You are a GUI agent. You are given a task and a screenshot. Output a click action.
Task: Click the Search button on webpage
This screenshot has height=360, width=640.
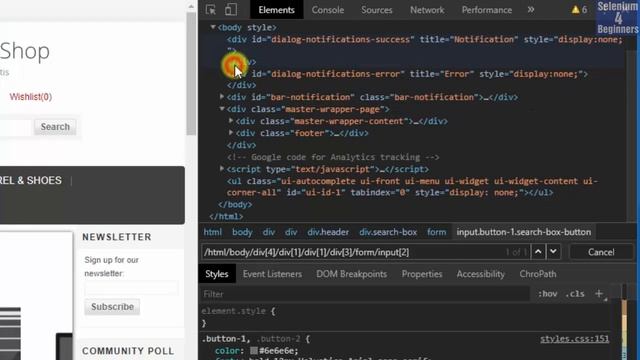pos(55,127)
